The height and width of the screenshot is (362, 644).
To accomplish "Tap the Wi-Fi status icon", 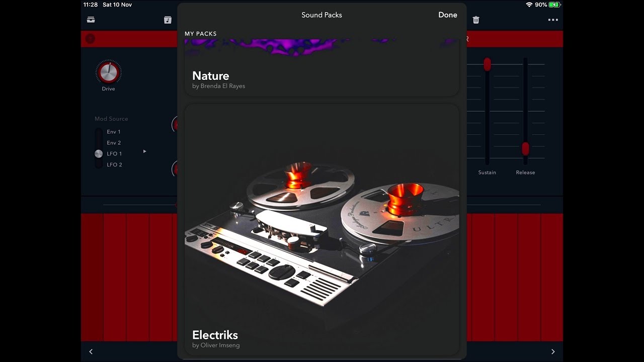I will [x=529, y=5].
